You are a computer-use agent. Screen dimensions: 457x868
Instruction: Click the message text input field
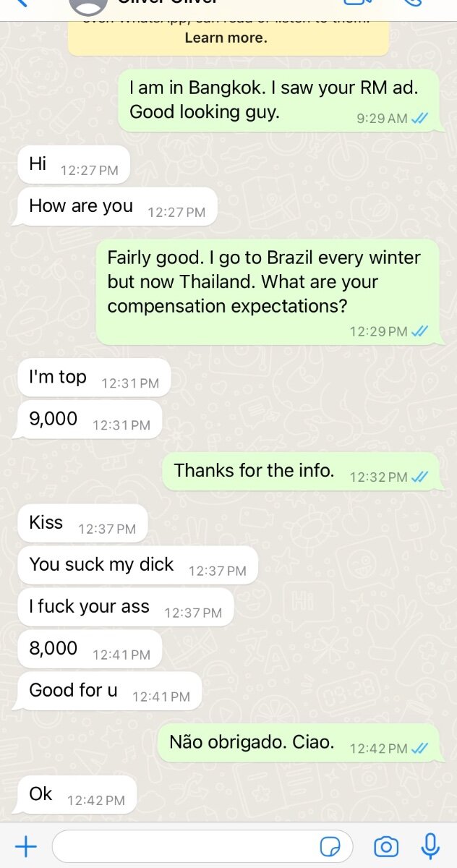(202, 846)
